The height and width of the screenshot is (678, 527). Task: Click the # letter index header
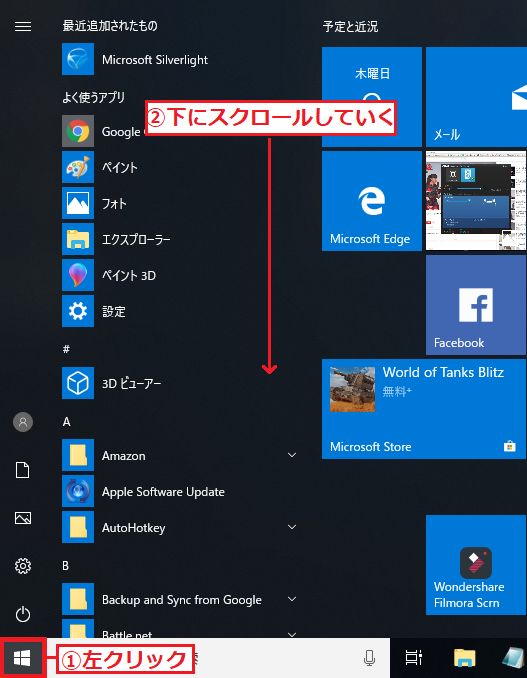66,349
